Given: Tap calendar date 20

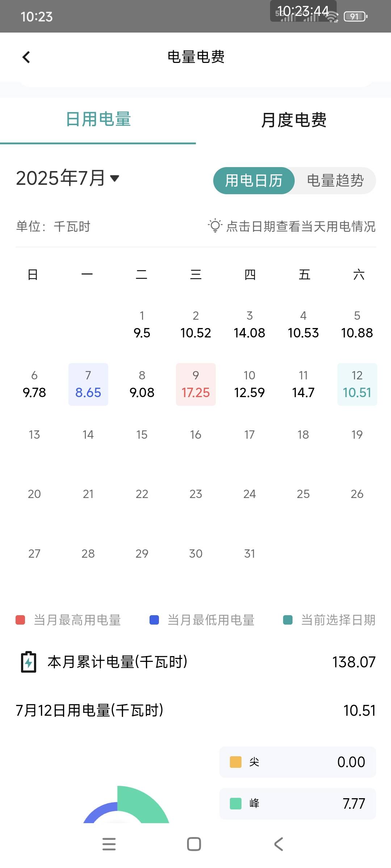Looking at the screenshot, I should (34, 494).
